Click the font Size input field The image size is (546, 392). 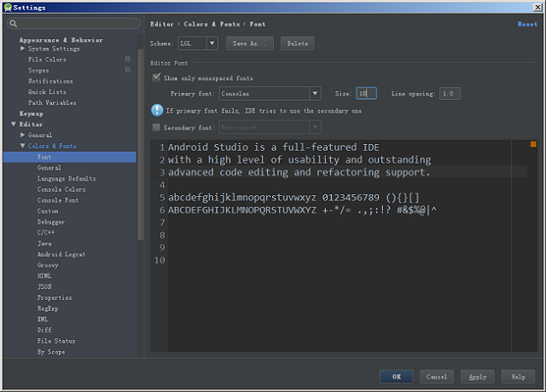click(366, 94)
